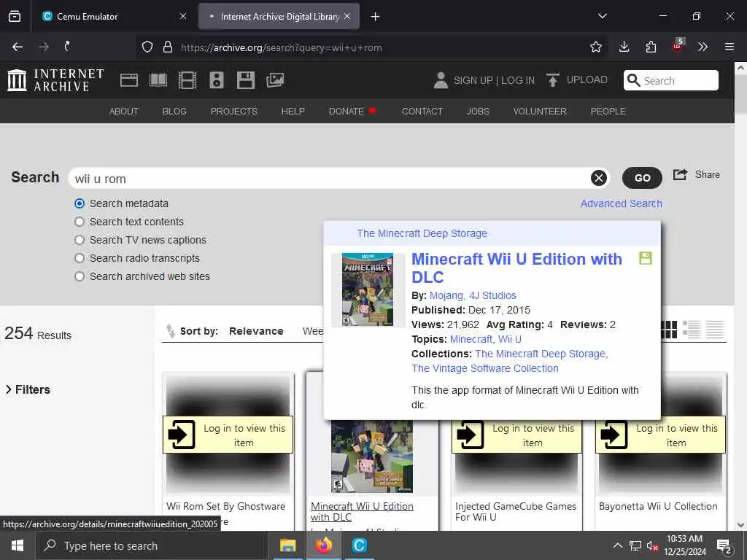Open HELP menu item

pyautogui.click(x=293, y=112)
